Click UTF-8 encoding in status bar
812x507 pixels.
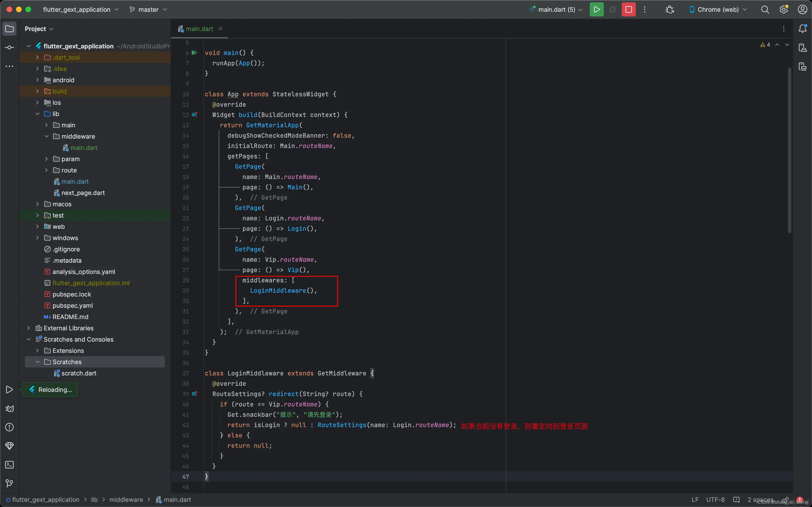pos(715,500)
